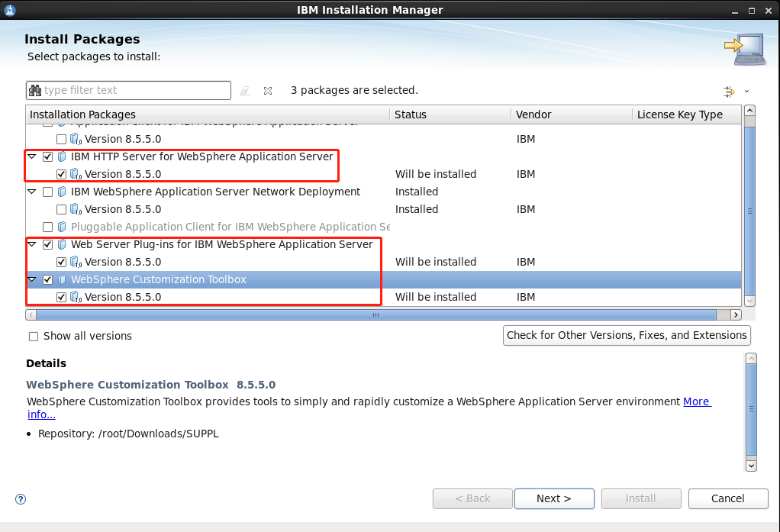780x532 pixels.
Task: Click the expand-all tree icon at top right
Action: click(729, 91)
